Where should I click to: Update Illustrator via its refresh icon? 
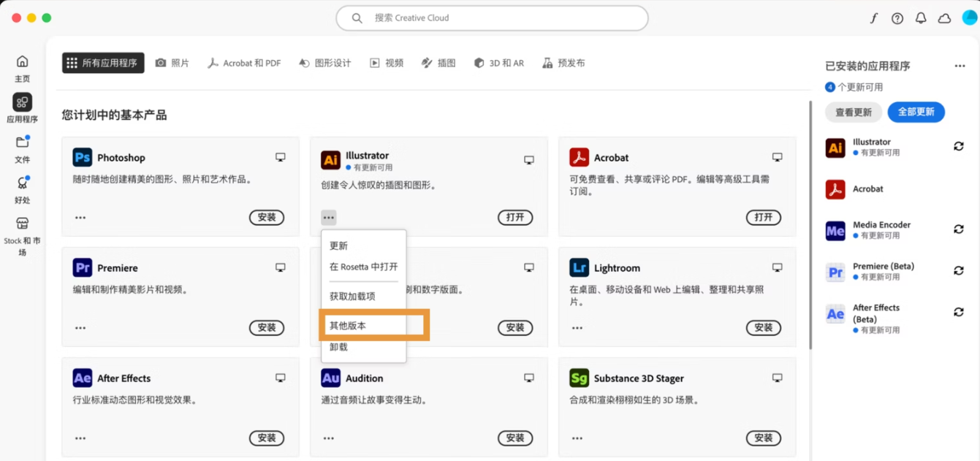(958, 146)
